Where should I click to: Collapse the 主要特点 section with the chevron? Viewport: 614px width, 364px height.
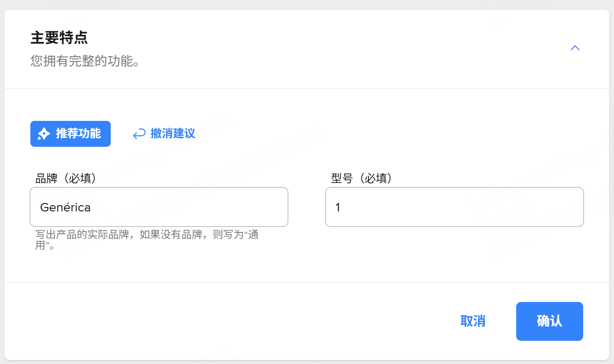(575, 48)
